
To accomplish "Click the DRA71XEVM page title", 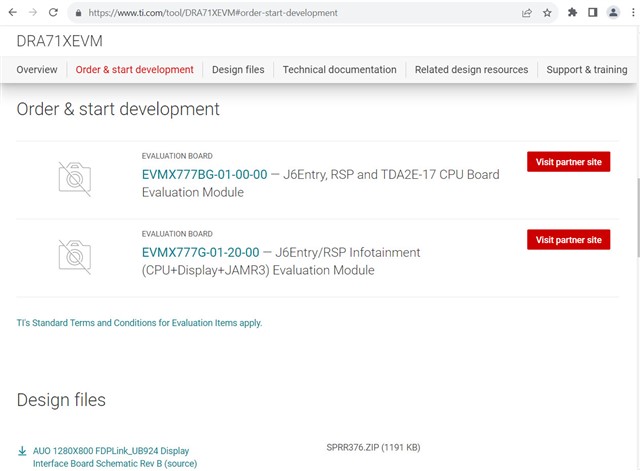I will click(60, 41).
